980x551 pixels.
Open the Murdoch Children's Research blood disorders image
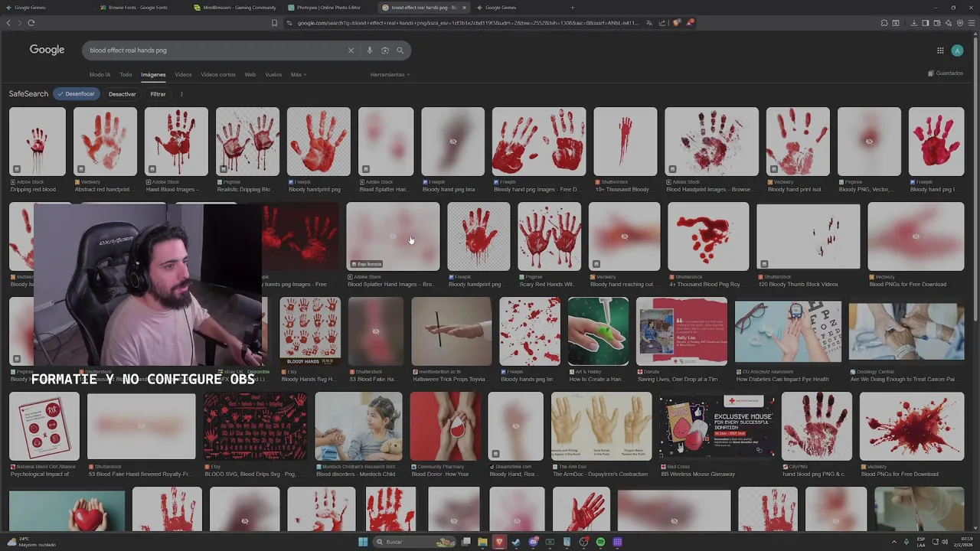click(358, 426)
